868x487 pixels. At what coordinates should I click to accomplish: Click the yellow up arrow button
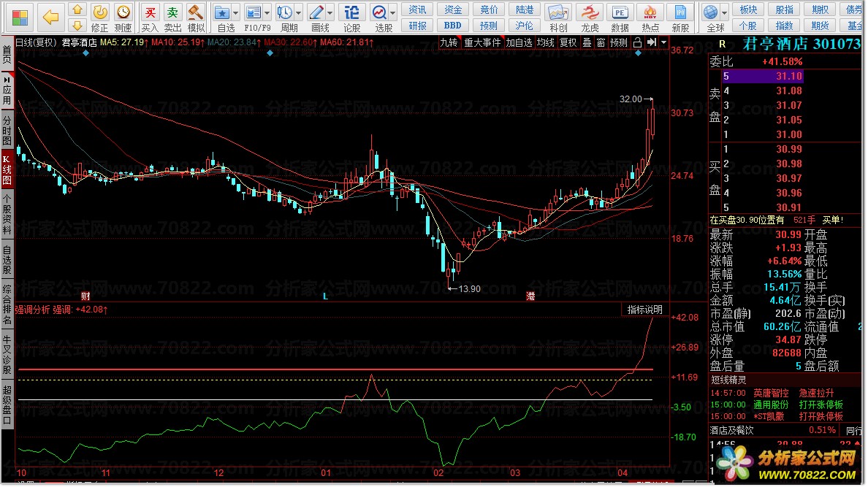[77, 9]
